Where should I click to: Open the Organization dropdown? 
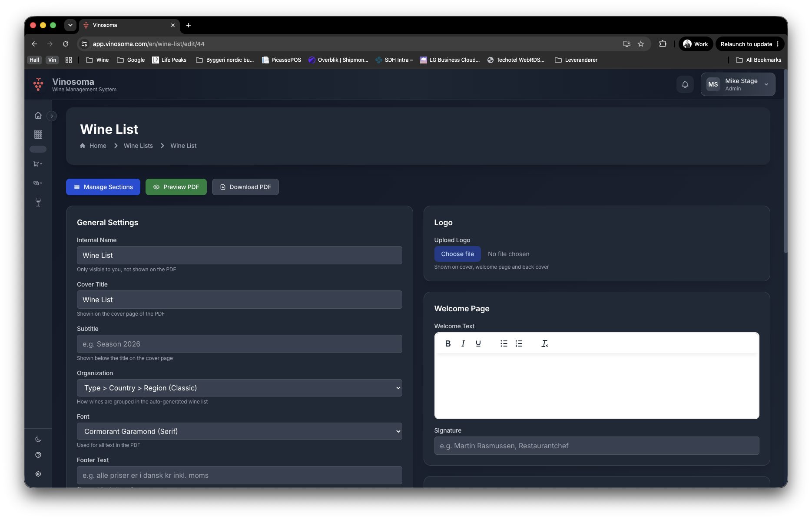click(x=239, y=388)
